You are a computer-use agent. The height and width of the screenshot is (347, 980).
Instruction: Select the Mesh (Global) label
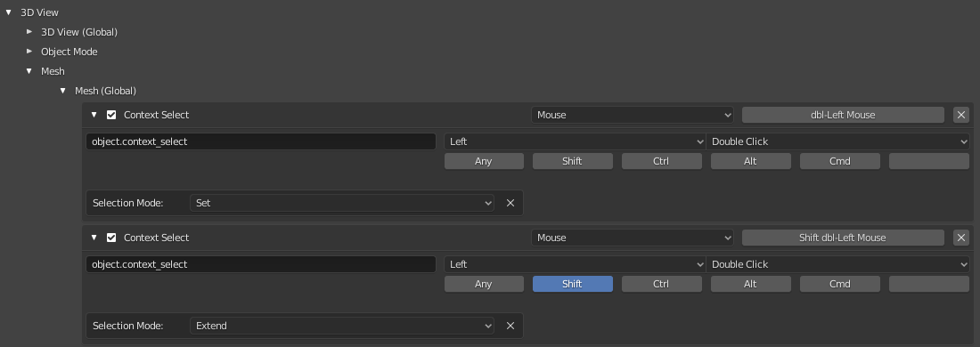click(x=106, y=91)
